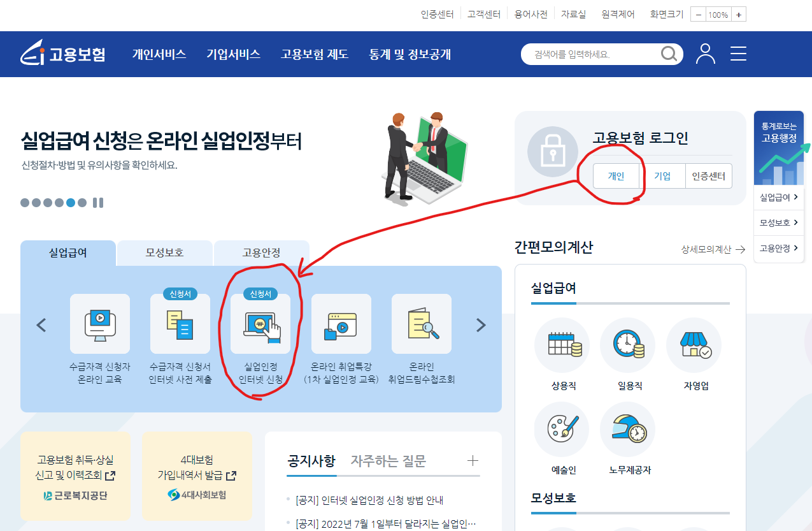Viewport: 812px width, 531px height.
Task: Click the search magnifier icon
Action: (x=668, y=54)
